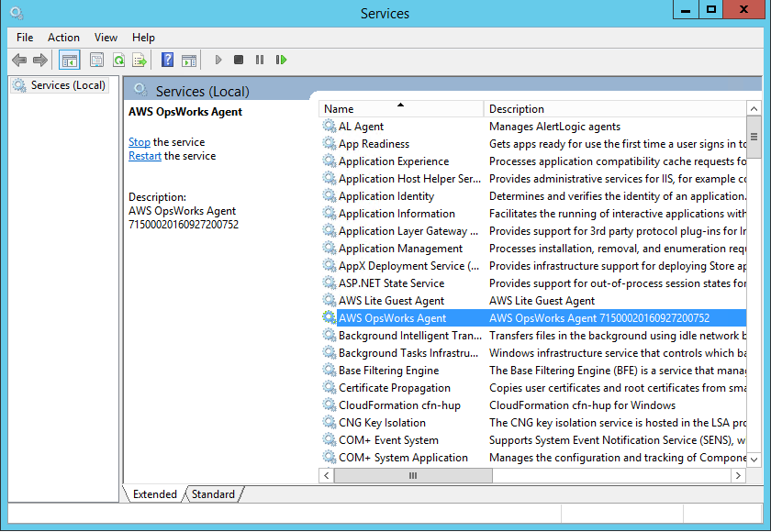Click 'CloudFormation cfn-hup for Windows' description

pyautogui.click(x=582, y=405)
